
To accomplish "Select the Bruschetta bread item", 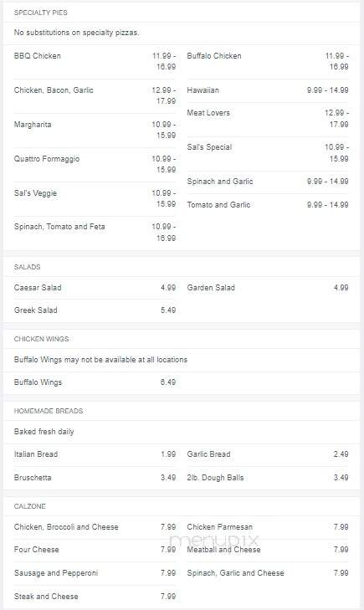I will click(33, 477).
